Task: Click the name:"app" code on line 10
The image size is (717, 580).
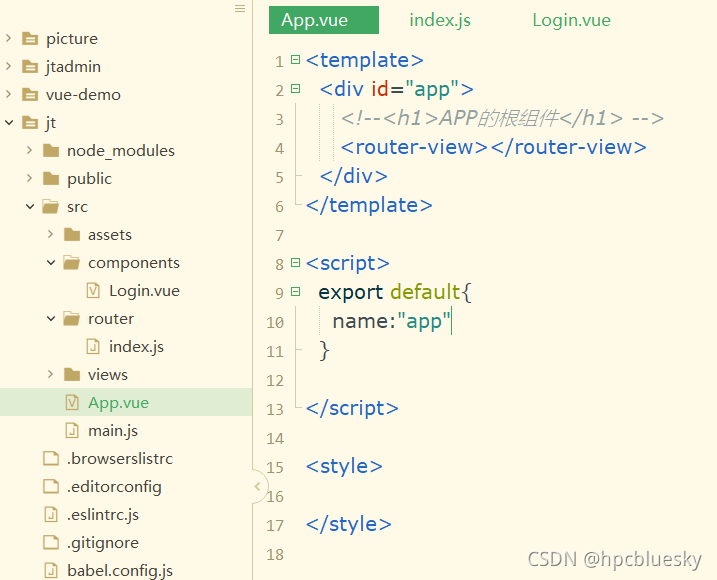Action: click(391, 321)
